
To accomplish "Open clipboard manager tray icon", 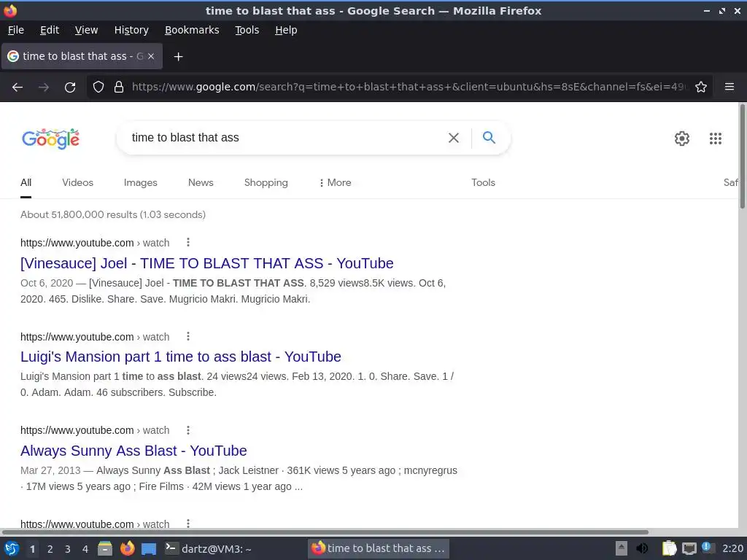I will (669, 548).
